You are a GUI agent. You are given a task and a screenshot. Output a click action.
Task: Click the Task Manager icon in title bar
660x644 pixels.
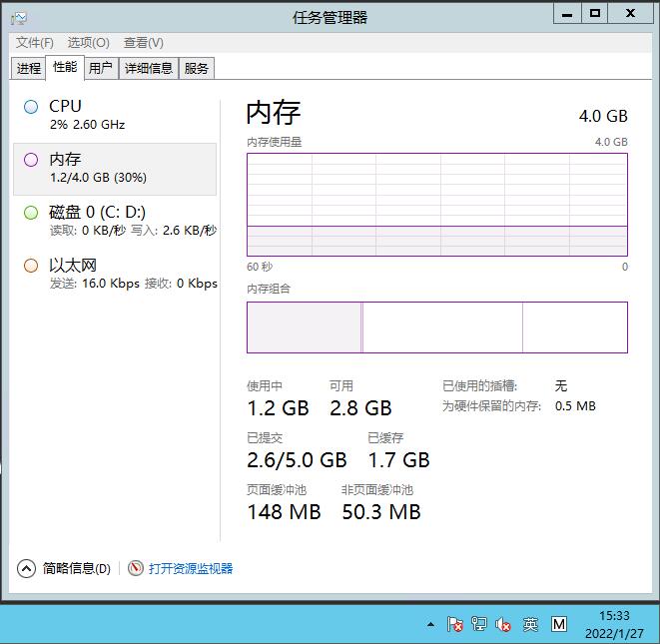point(19,17)
